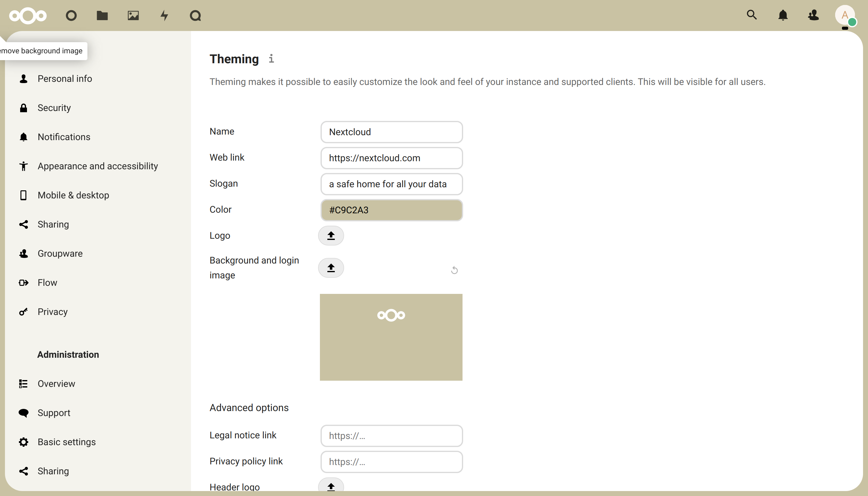Click the Dashboard circle icon

click(71, 15)
